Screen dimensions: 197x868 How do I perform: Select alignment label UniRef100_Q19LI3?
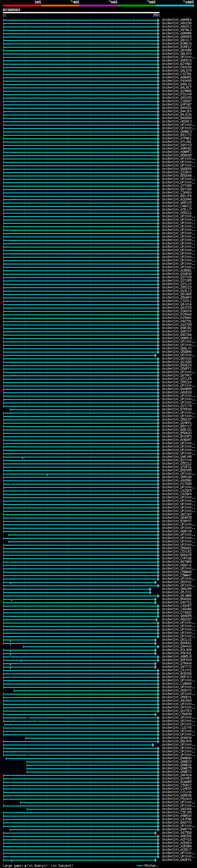[x=177, y=291]
